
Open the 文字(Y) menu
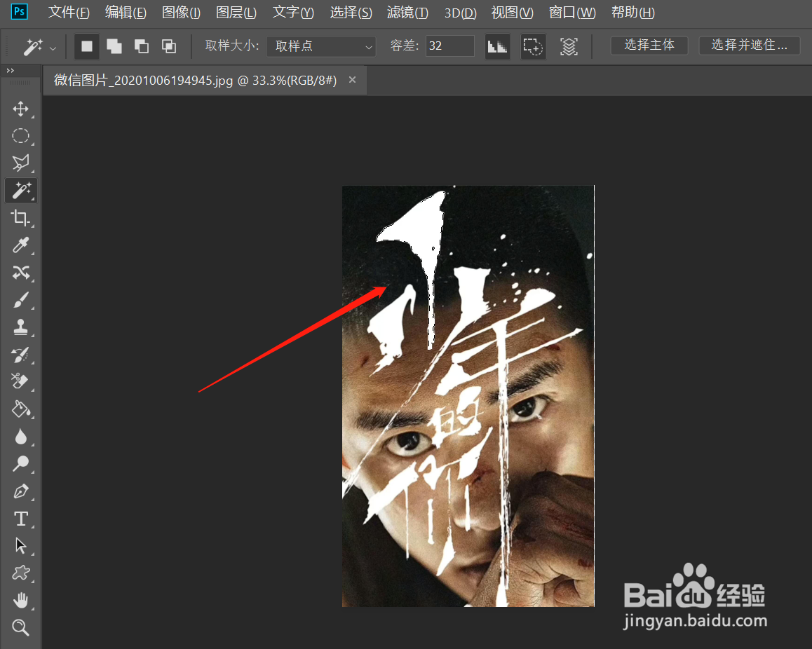[293, 13]
